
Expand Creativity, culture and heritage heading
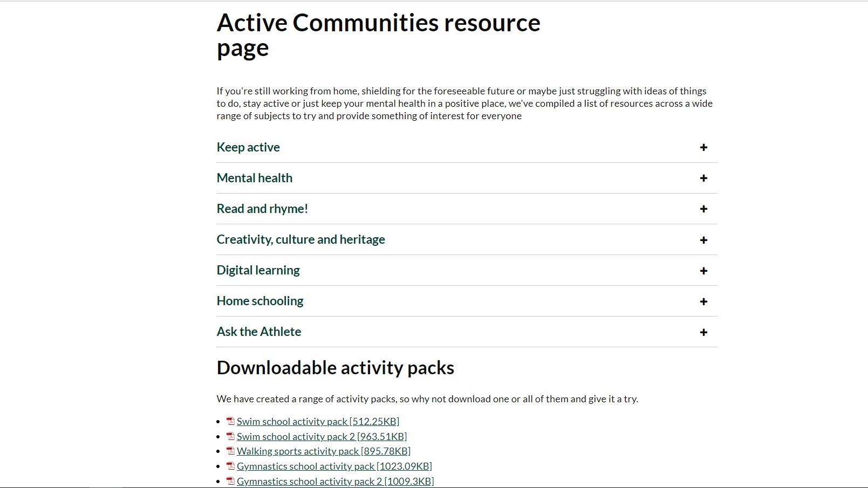(301, 239)
